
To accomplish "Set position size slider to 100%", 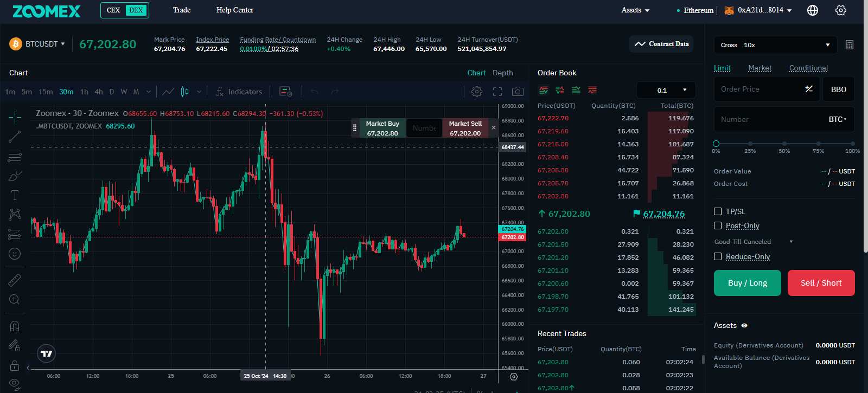I will point(852,144).
